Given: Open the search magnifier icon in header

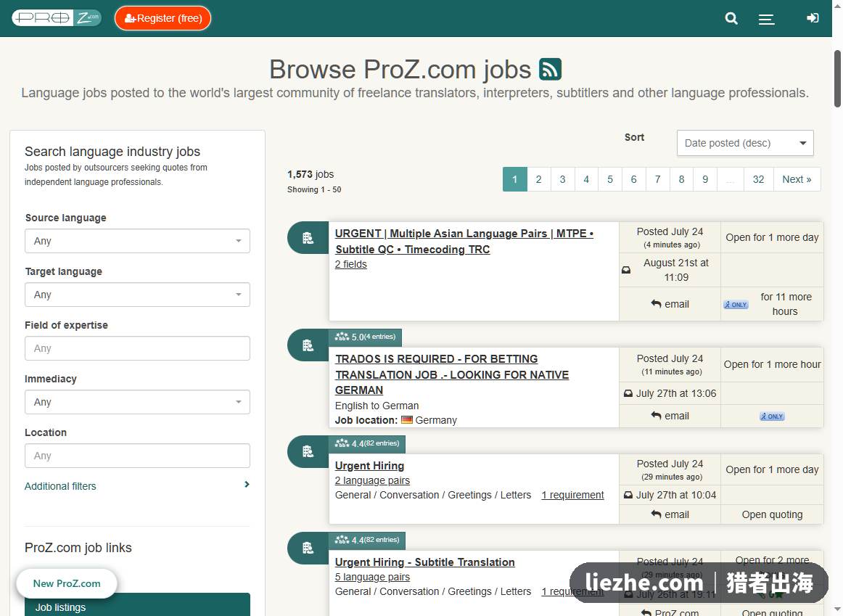Looking at the screenshot, I should (x=731, y=18).
